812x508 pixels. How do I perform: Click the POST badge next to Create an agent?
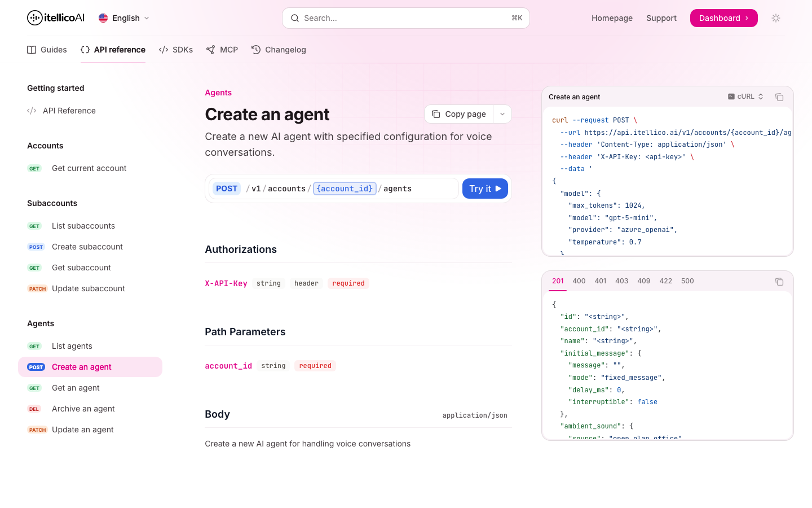[x=36, y=367]
